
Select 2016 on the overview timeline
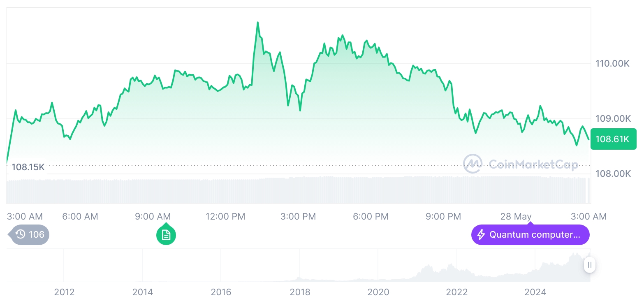pos(221,292)
